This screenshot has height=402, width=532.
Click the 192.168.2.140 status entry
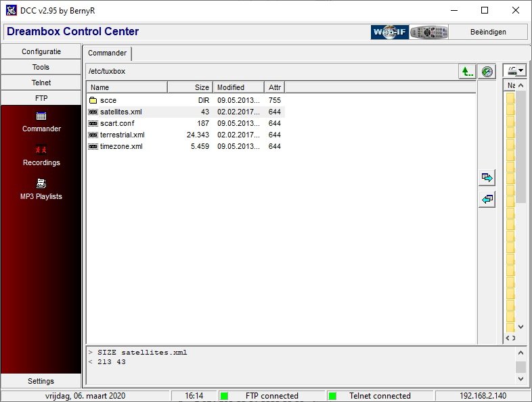tap(483, 396)
